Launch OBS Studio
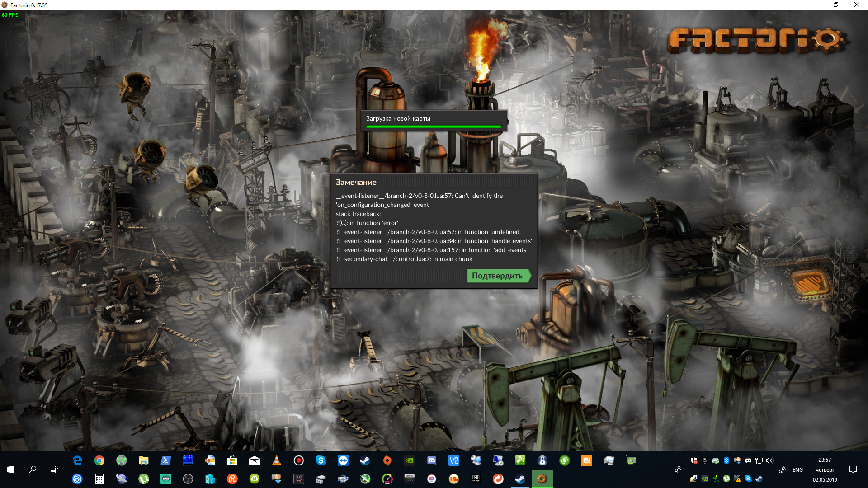 [x=188, y=479]
